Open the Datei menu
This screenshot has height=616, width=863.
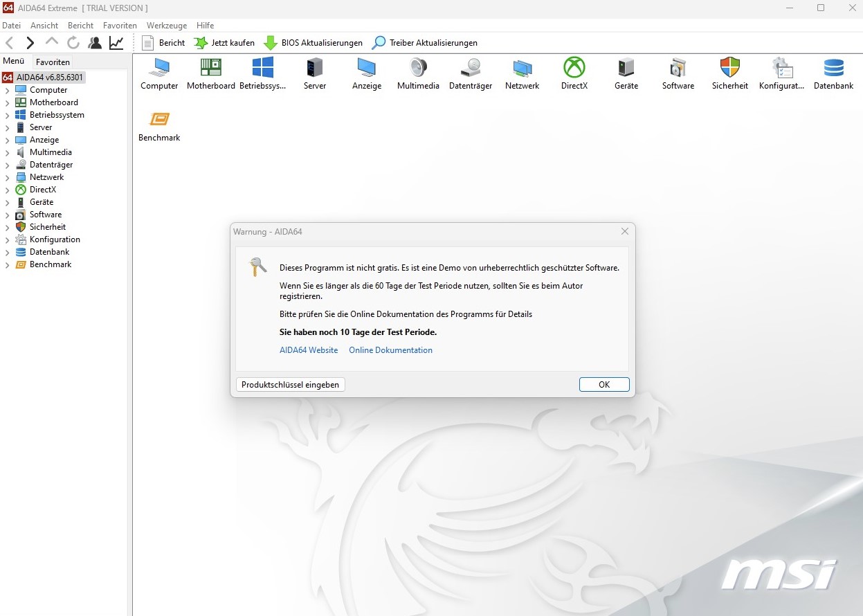12,26
